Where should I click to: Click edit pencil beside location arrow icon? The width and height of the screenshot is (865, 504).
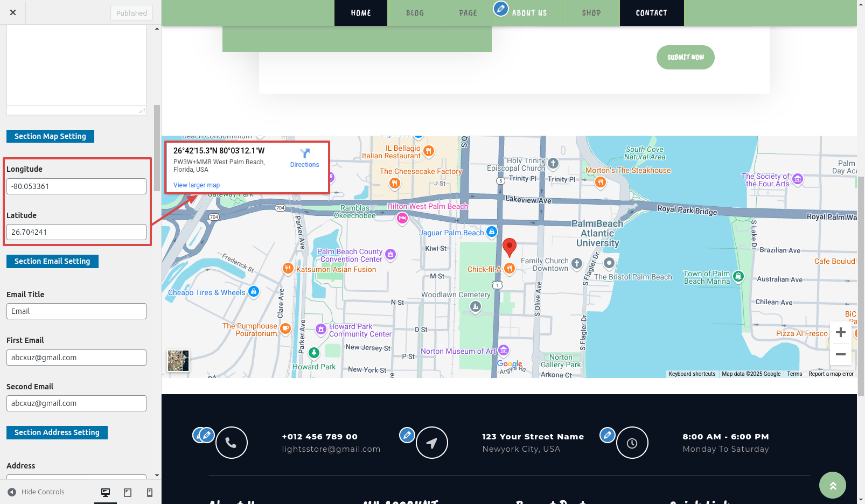pos(407,435)
